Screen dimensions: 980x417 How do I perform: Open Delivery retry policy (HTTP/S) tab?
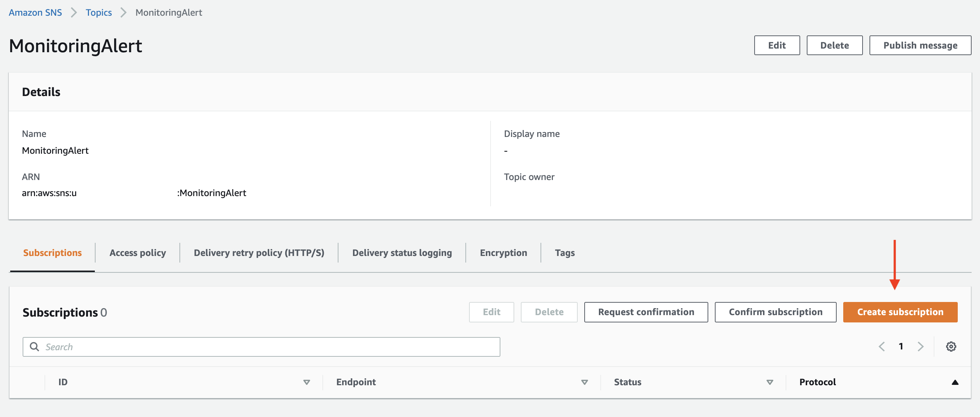(259, 252)
